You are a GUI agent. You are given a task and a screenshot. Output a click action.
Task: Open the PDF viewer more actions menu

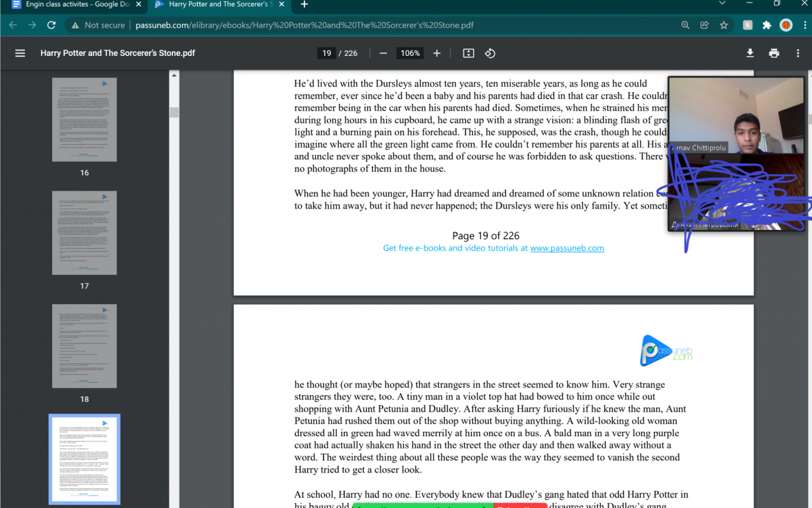point(798,53)
